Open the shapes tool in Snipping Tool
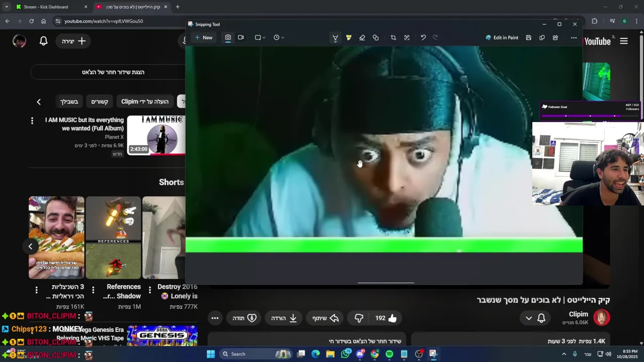The height and width of the screenshot is (362, 644). (376, 38)
